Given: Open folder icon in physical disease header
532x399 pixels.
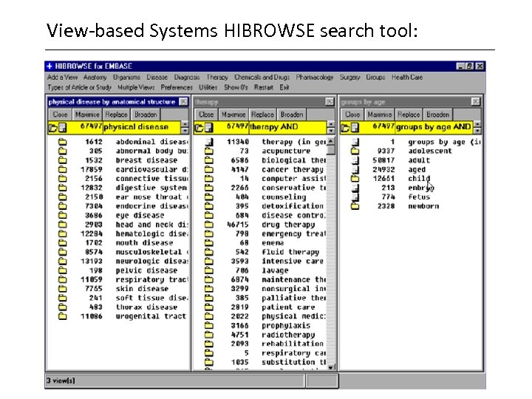Looking at the screenshot, I should click(x=53, y=128).
